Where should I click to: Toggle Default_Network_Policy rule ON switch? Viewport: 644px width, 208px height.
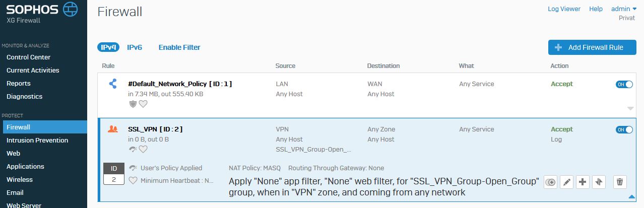point(624,84)
